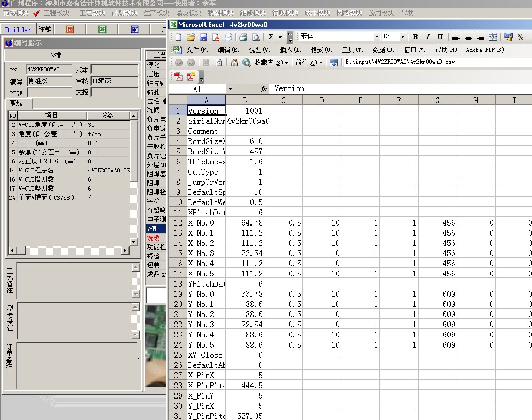The width and height of the screenshot is (532, 420).
Task: Click the PN input field 4V2KR00WA0
Action: [49, 69]
